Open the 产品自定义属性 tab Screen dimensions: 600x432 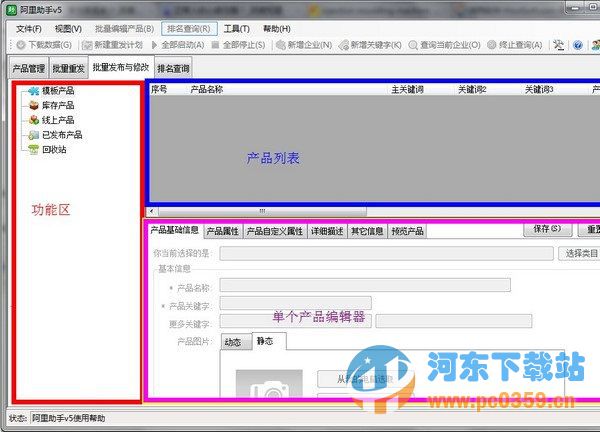(x=275, y=231)
